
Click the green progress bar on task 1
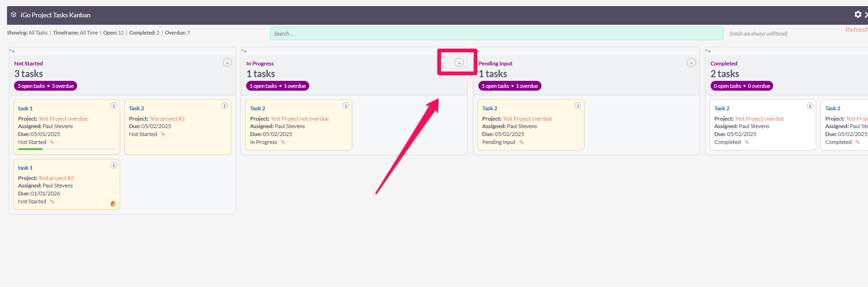(x=30, y=149)
